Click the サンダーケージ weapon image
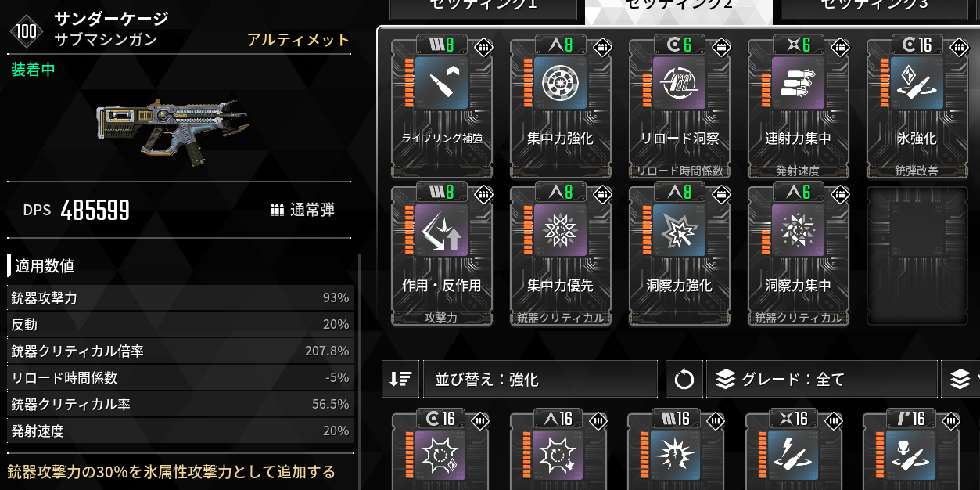980x490 pixels. tap(173, 127)
